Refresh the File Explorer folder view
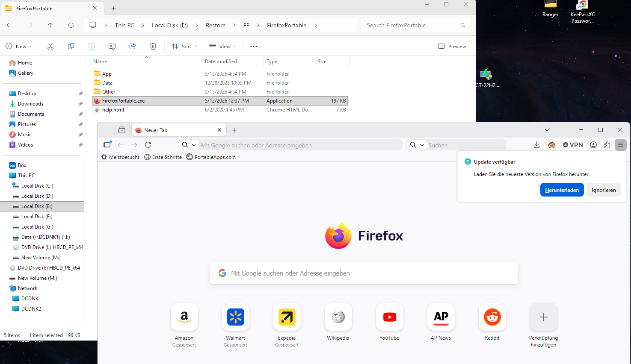The height and width of the screenshot is (364, 631). tap(71, 25)
